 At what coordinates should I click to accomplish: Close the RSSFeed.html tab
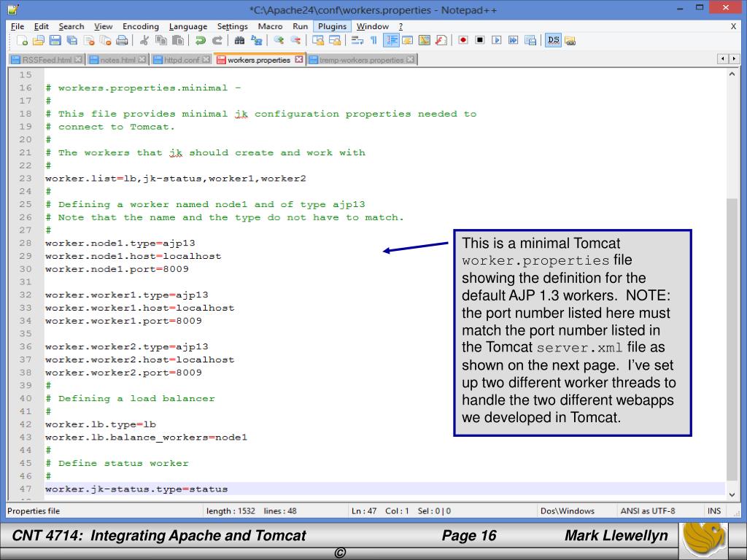78,60
